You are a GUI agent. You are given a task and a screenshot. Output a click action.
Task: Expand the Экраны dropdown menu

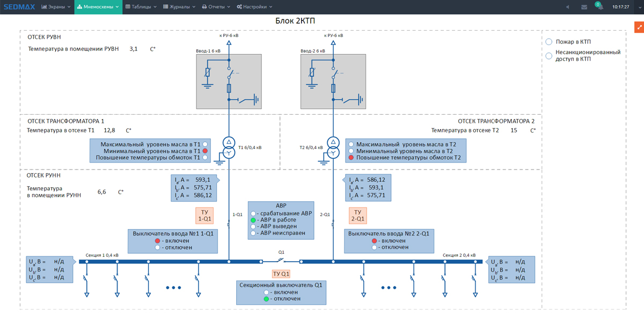[56, 7]
